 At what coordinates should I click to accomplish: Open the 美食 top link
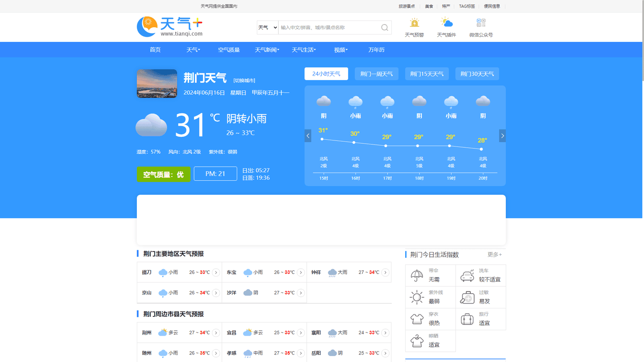(429, 6)
